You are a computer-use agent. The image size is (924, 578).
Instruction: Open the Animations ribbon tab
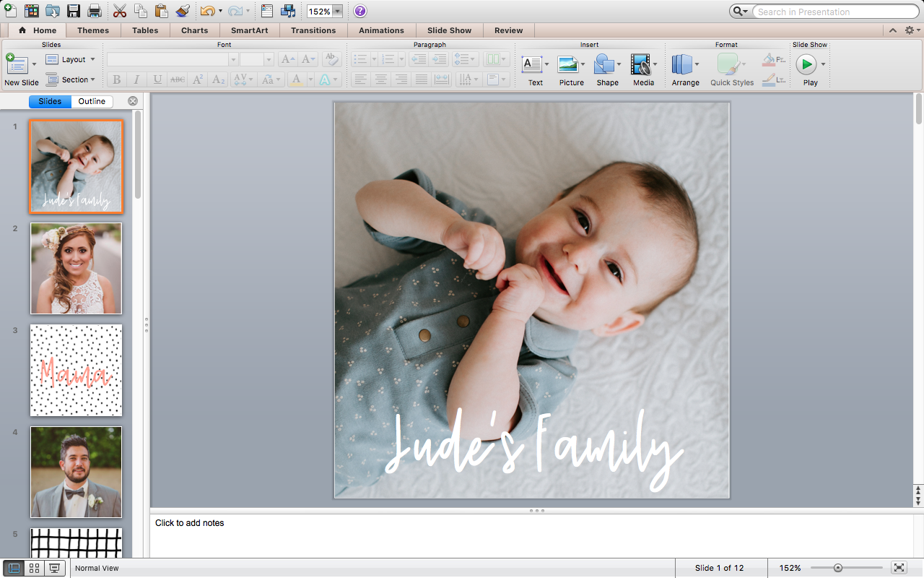[x=382, y=30]
